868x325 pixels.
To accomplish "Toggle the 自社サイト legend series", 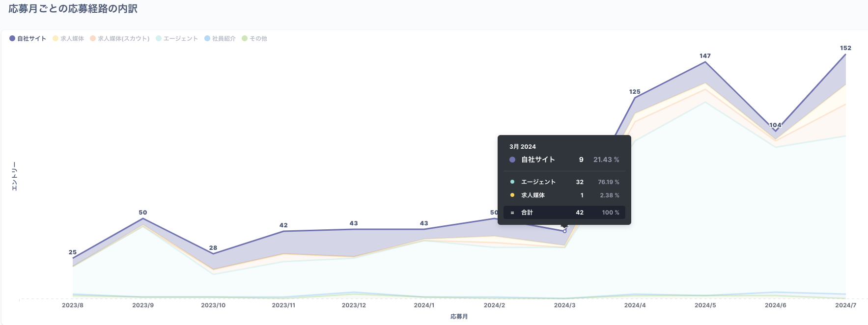I will point(28,38).
